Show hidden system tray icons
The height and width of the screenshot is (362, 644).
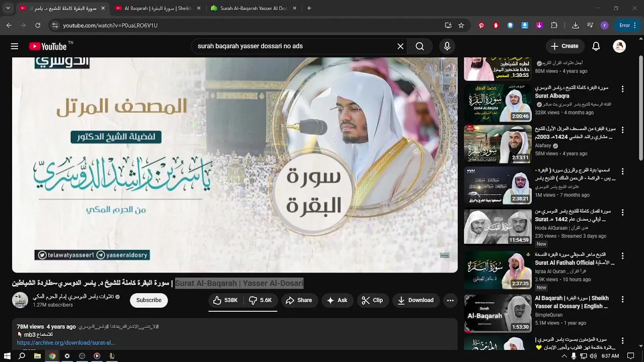tap(564, 356)
